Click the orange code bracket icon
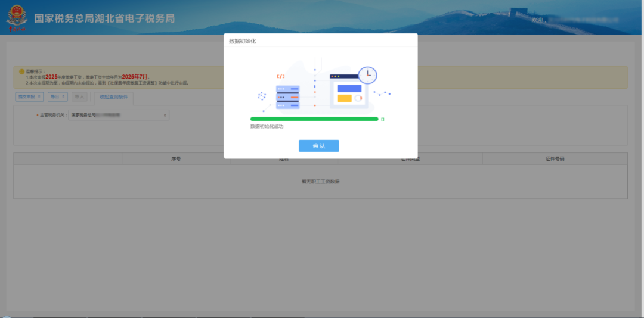 (280, 76)
